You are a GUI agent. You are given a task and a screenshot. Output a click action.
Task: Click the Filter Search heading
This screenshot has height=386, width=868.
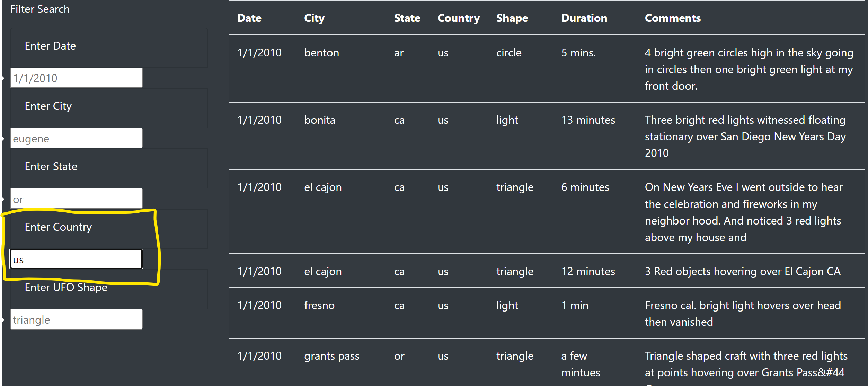click(40, 9)
